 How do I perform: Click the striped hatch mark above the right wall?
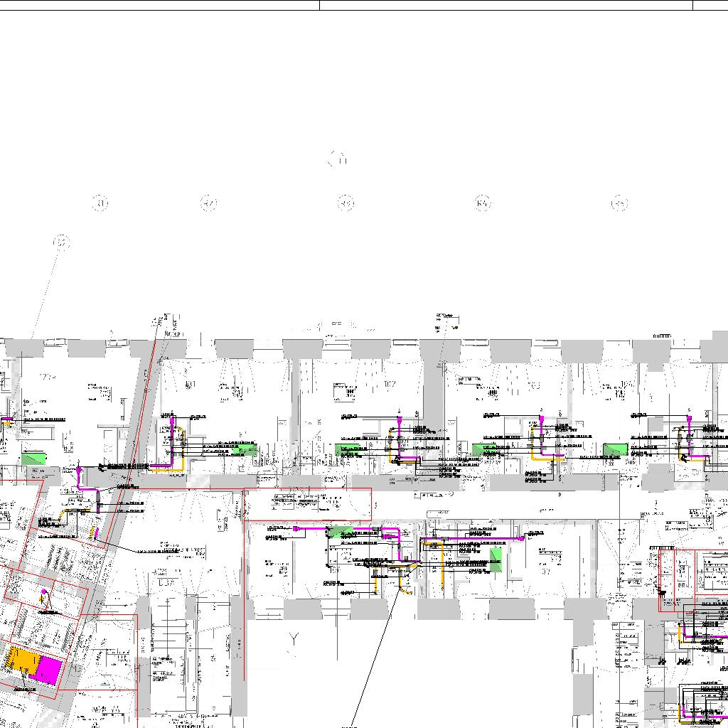point(662,336)
